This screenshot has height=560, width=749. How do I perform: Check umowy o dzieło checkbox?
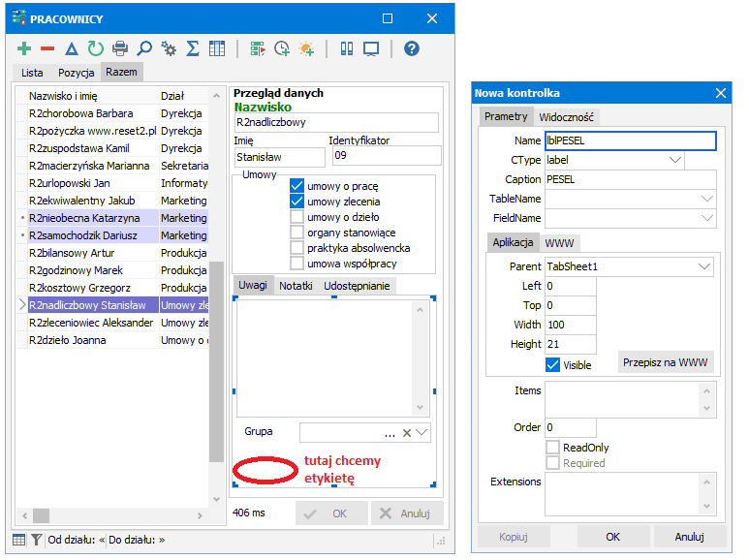pos(296,217)
